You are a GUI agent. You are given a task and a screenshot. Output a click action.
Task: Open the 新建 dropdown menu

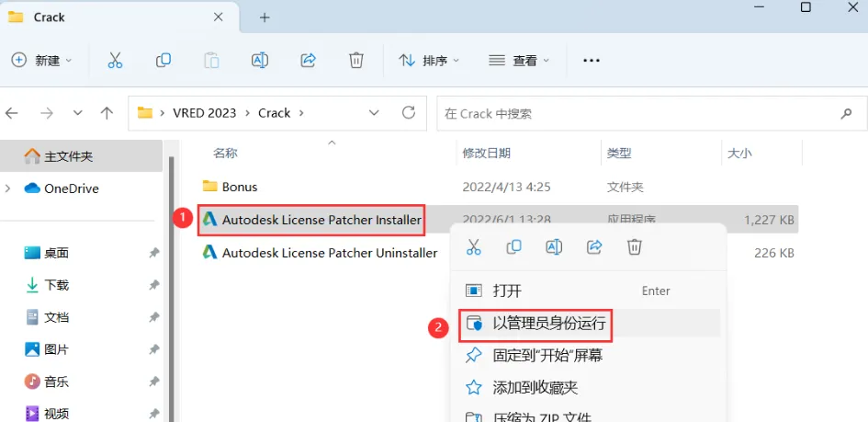(42, 61)
